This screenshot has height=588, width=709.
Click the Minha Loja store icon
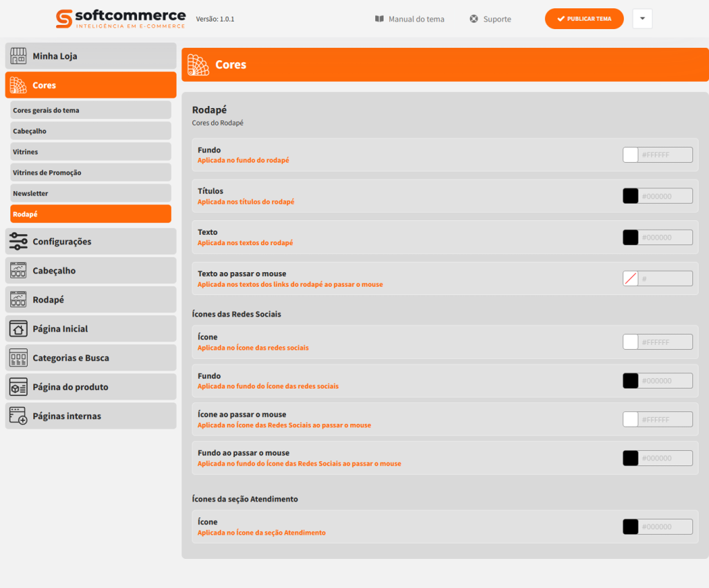(19, 56)
